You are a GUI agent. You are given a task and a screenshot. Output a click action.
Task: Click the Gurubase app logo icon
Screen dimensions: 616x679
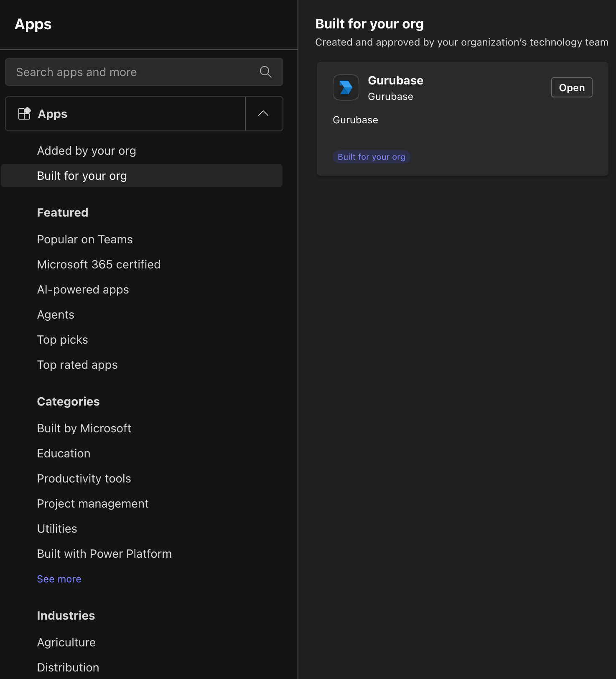point(346,87)
